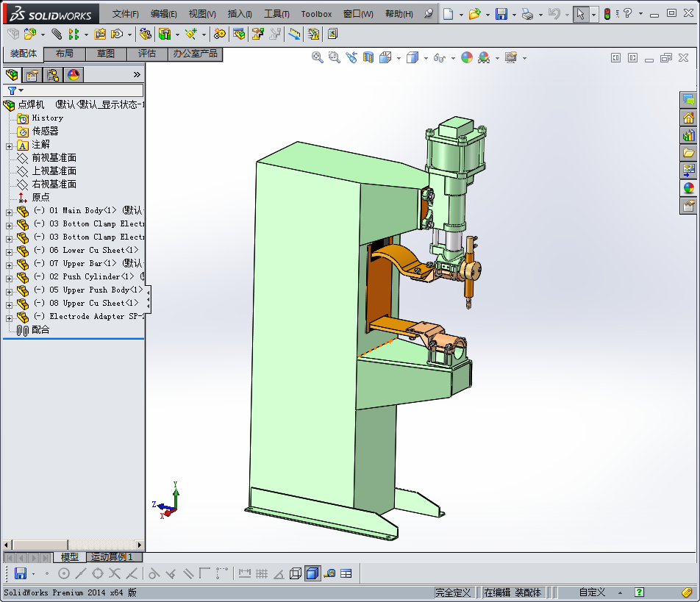Click the Smart Fasteners icon
Image resolution: width=700 pixels, height=602 pixels.
pyautogui.click(x=100, y=34)
